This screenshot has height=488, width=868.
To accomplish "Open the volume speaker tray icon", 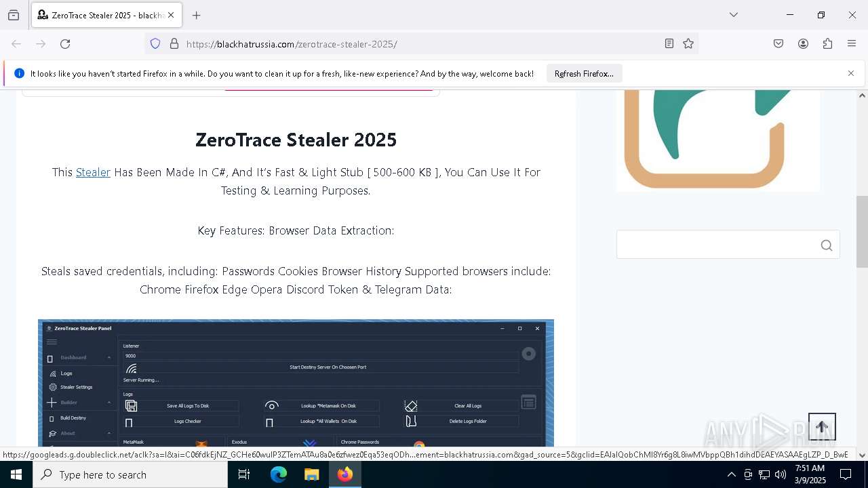I will click(x=781, y=474).
